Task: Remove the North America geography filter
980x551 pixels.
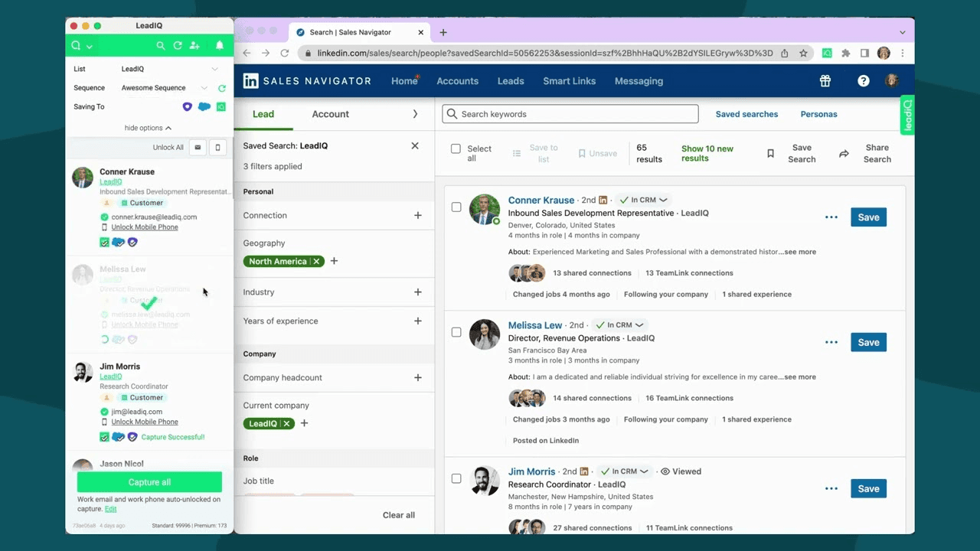Action: pos(316,262)
